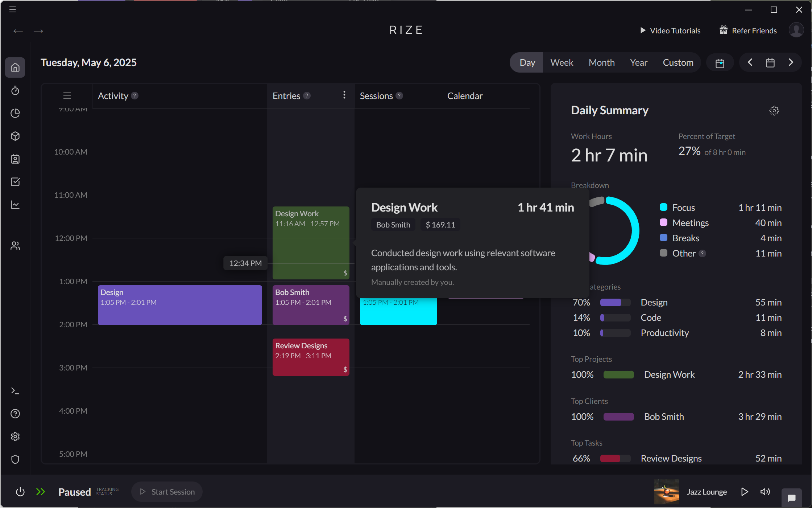Switch to the Week view tab
The height and width of the screenshot is (508, 812).
(x=561, y=62)
